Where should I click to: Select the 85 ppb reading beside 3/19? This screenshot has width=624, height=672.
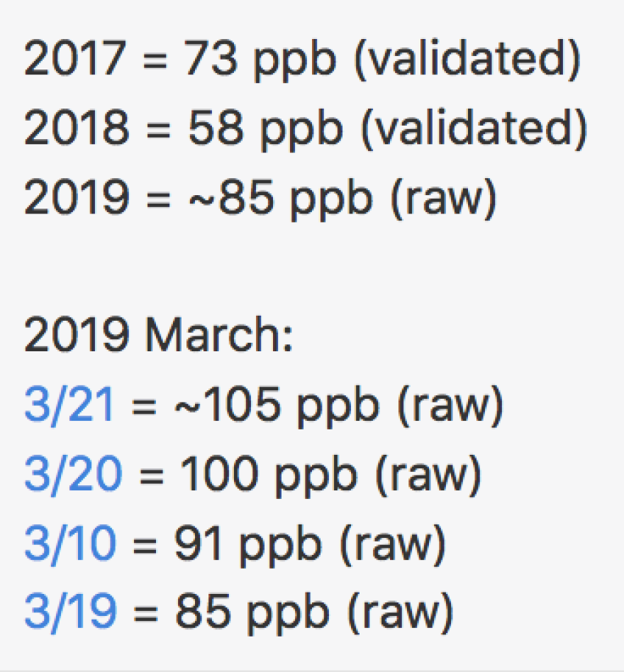point(252,614)
